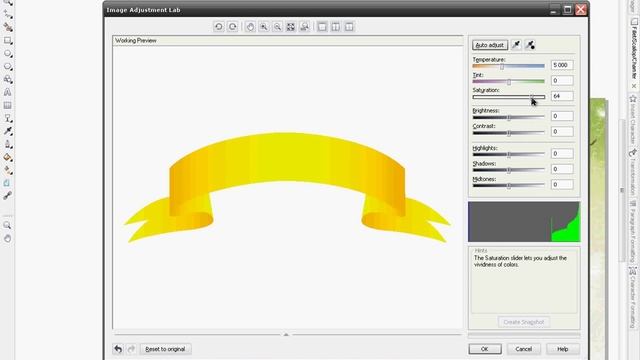
Task: Select the Fill bucket tool in toolbox
Action: [8, 157]
